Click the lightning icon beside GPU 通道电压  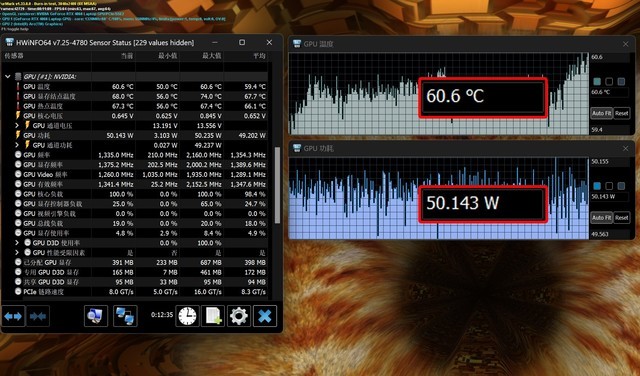click(x=27, y=125)
